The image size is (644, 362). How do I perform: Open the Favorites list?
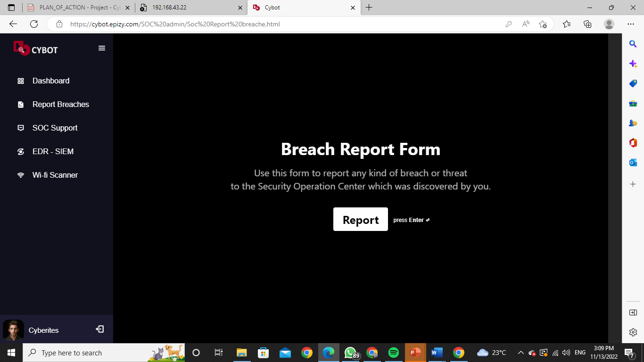click(x=567, y=24)
